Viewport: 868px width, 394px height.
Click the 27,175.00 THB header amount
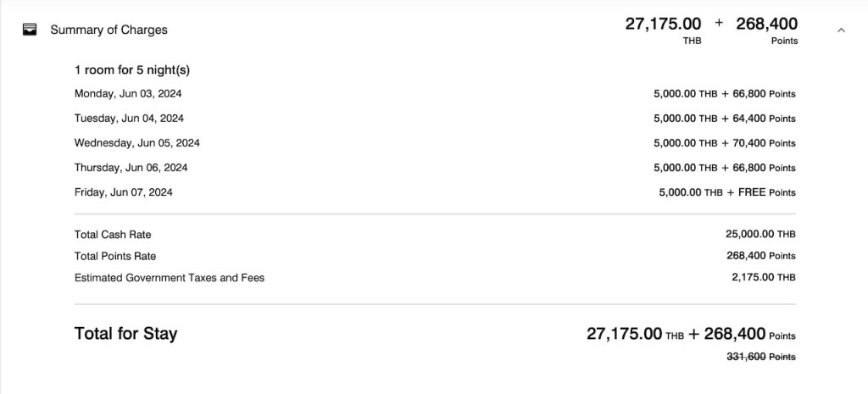[x=663, y=25]
